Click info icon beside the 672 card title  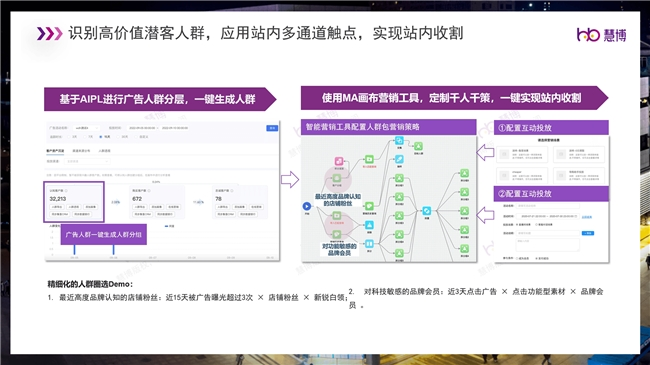coord(149,190)
